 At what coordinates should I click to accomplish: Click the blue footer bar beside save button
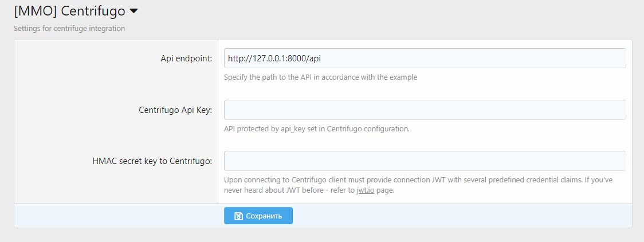tap(458, 216)
